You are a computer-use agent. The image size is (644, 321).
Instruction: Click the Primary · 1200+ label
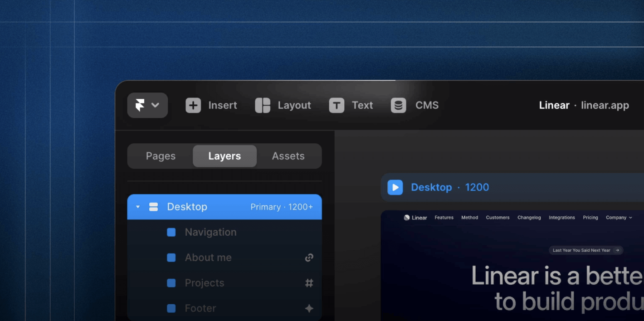tap(282, 207)
